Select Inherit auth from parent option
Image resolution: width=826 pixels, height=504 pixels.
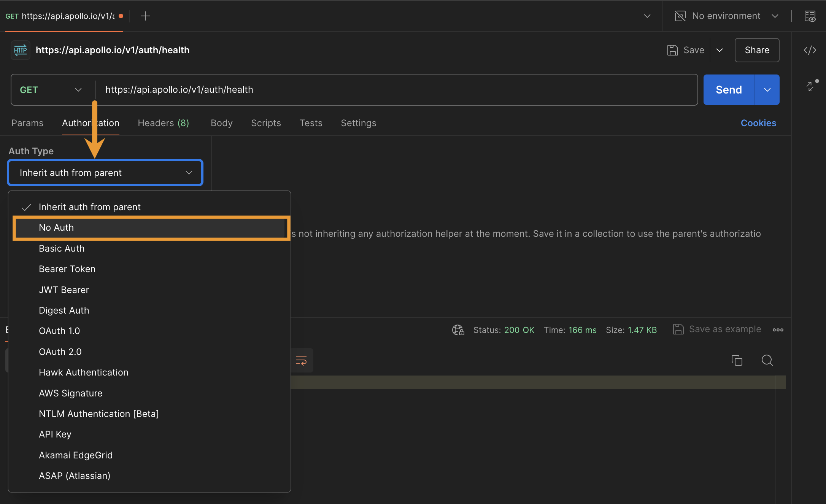[89, 206]
